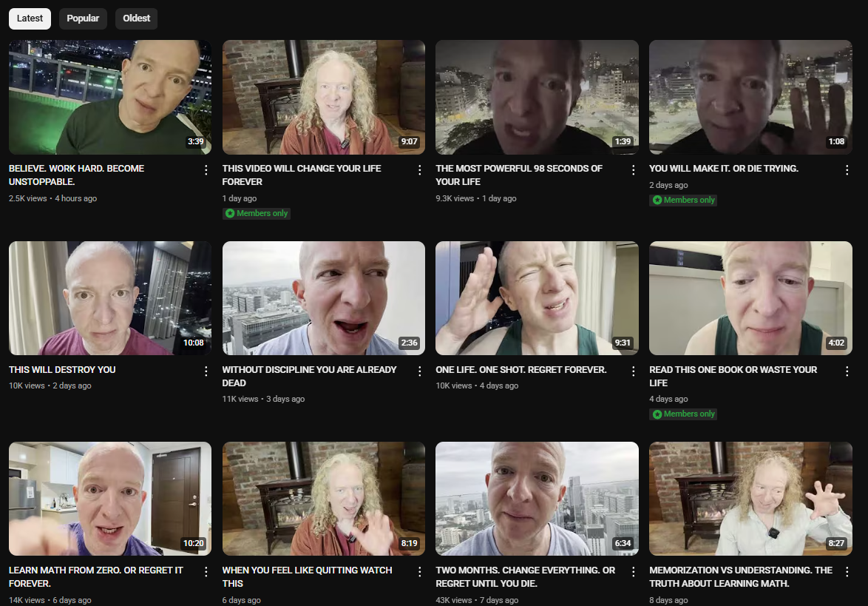The image size is (868, 606).
Task: Click the '8 days ago' text
Action: point(668,600)
